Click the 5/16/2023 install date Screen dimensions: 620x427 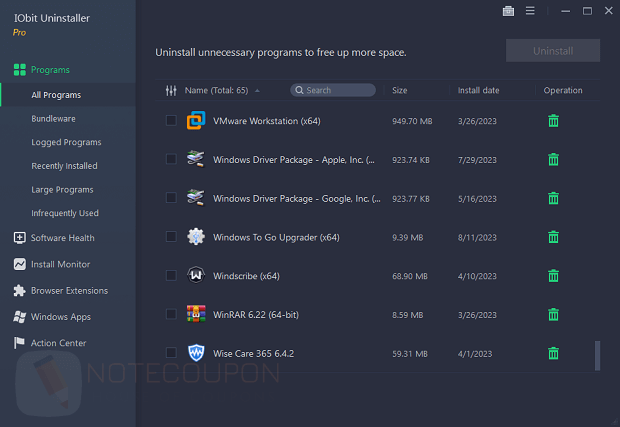click(x=477, y=198)
